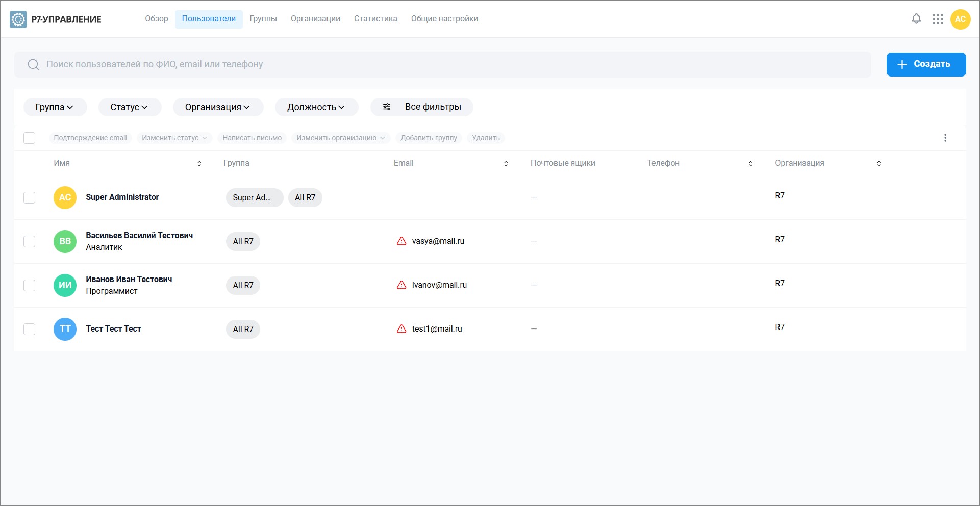
Task: Focus the user search field
Action: click(x=443, y=64)
